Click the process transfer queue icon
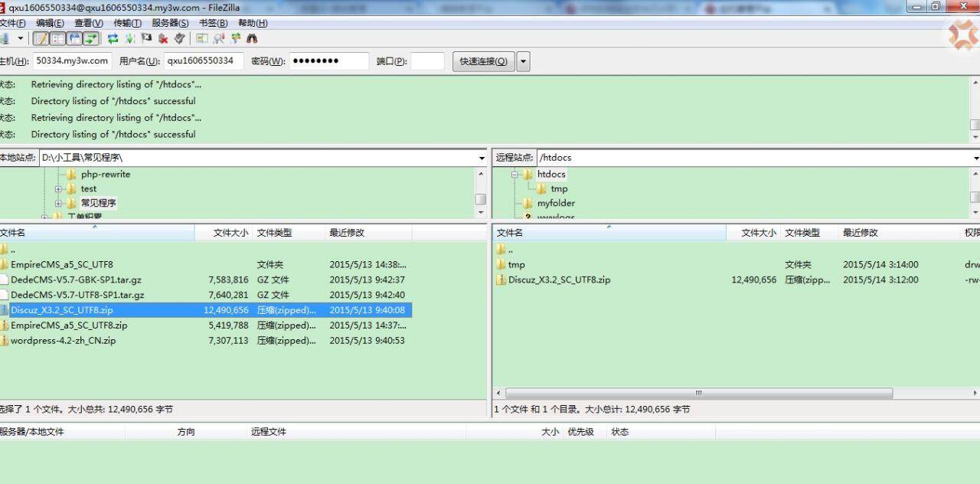The height and width of the screenshot is (484, 980). (x=130, y=38)
